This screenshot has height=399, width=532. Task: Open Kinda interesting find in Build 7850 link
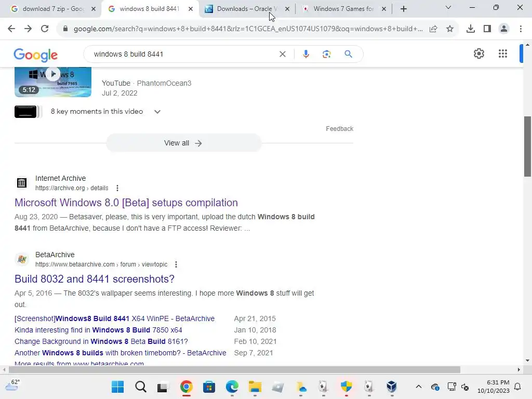pyautogui.click(x=98, y=330)
